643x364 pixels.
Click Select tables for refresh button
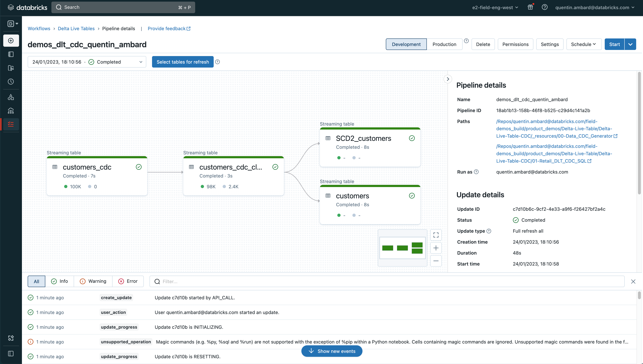(183, 62)
